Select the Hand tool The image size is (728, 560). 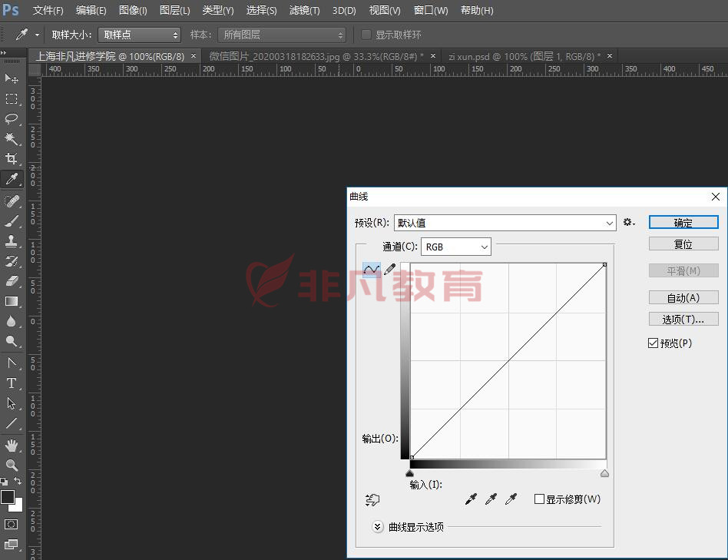click(x=12, y=446)
